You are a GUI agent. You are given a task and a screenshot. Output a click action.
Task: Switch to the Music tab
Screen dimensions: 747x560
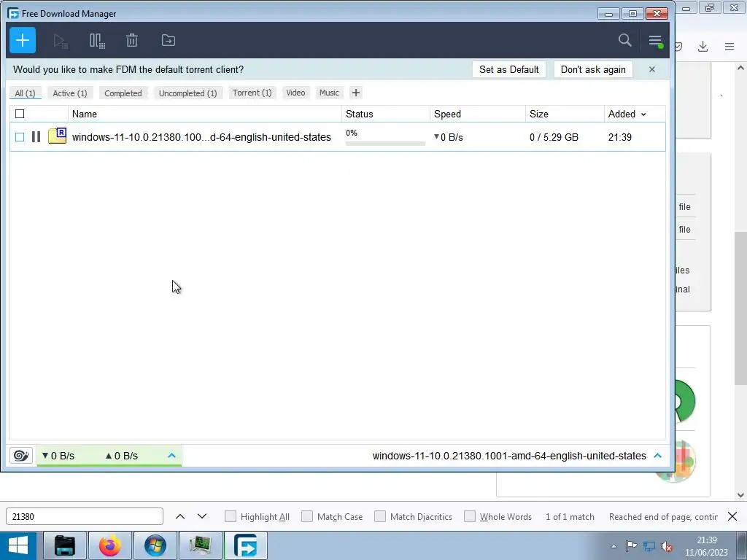[329, 93]
